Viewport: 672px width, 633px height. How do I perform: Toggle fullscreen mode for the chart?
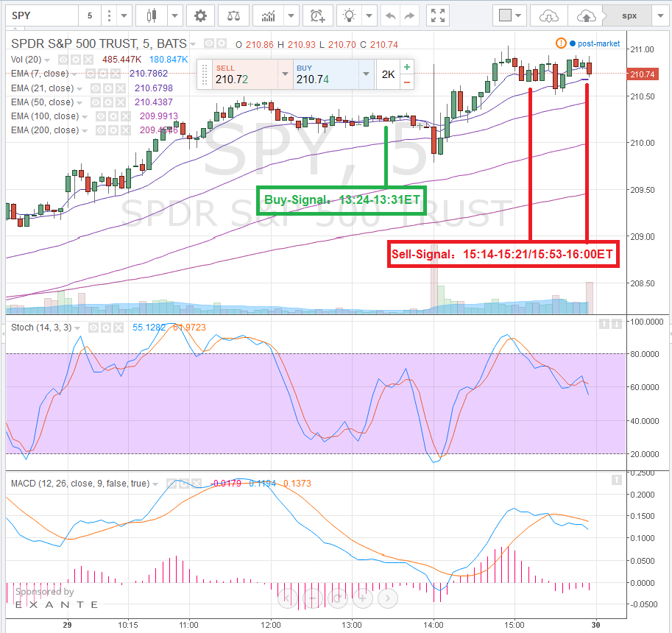437,16
